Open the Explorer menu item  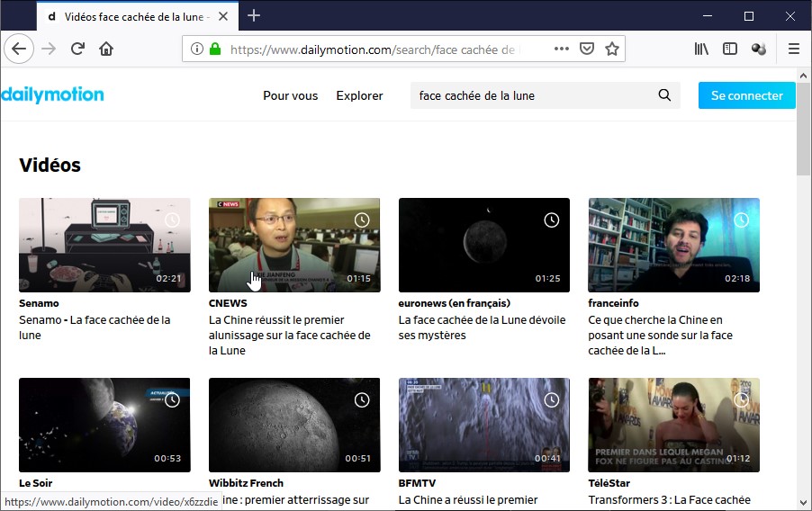click(x=359, y=95)
